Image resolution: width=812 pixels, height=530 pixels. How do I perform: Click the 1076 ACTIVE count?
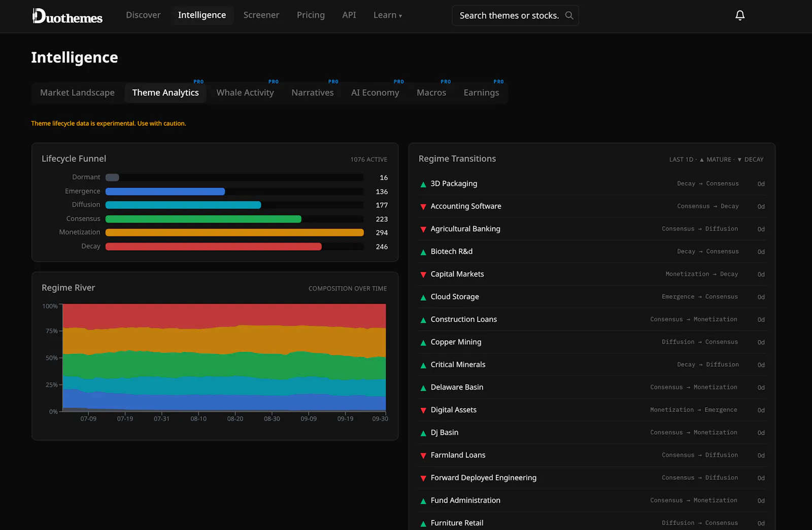coord(368,160)
